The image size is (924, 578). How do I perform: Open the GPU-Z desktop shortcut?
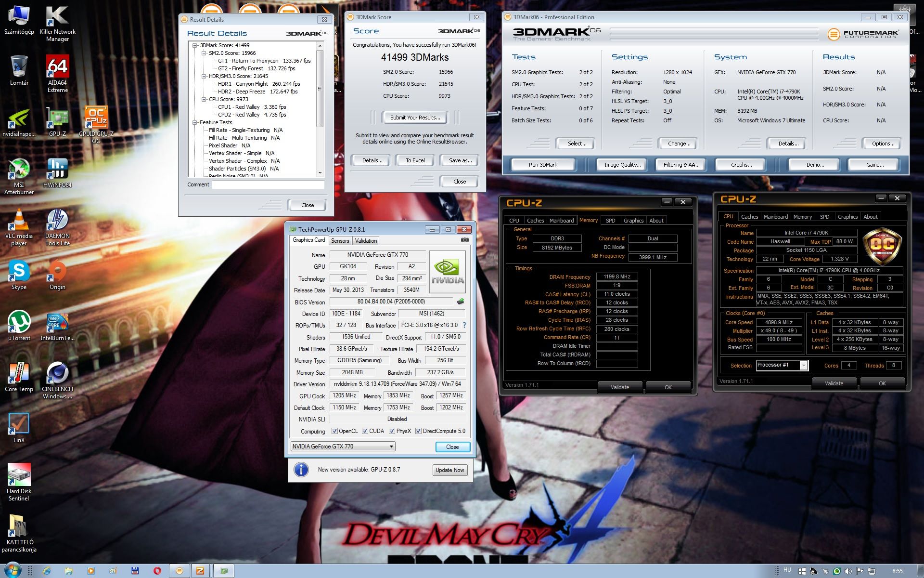click(57, 122)
